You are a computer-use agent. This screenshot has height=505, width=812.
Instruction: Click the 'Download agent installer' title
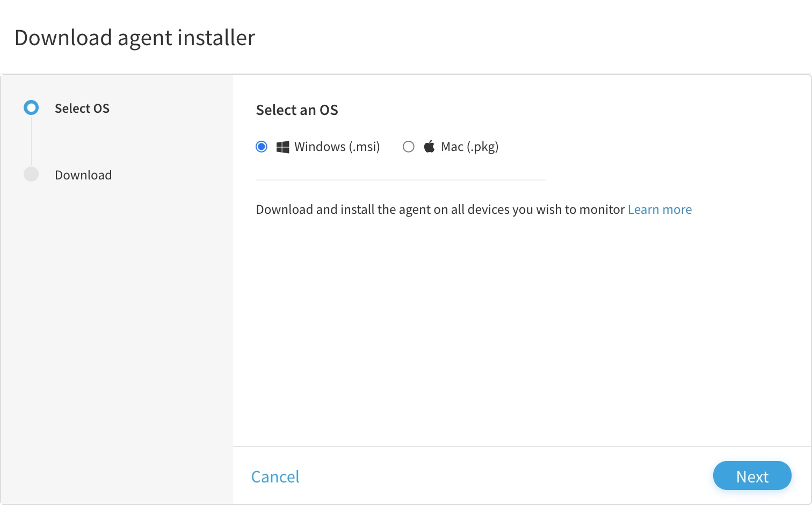tap(135, 38)
